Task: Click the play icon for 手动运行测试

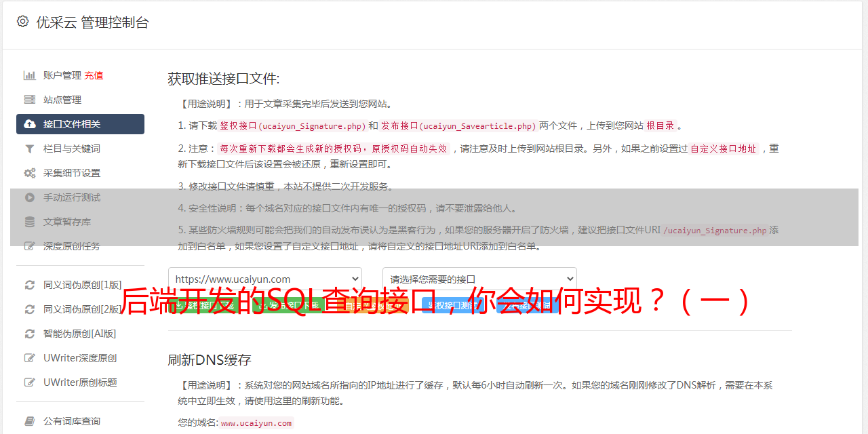Action: (x=30, y=197)
